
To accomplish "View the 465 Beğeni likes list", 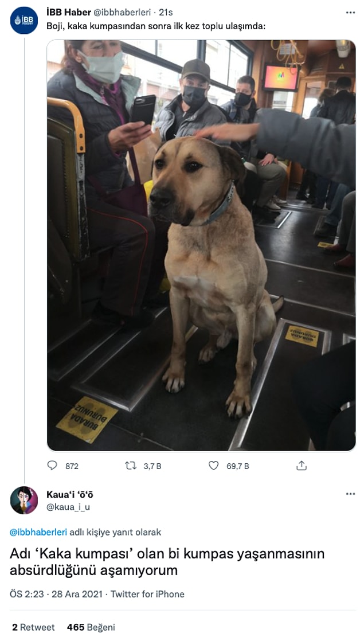I will (91, 627).
